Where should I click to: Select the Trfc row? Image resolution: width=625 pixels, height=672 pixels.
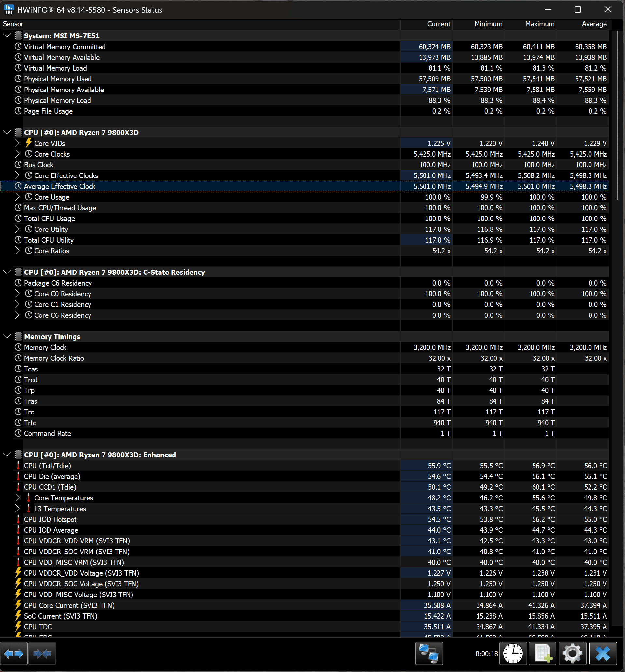(305, 423)
